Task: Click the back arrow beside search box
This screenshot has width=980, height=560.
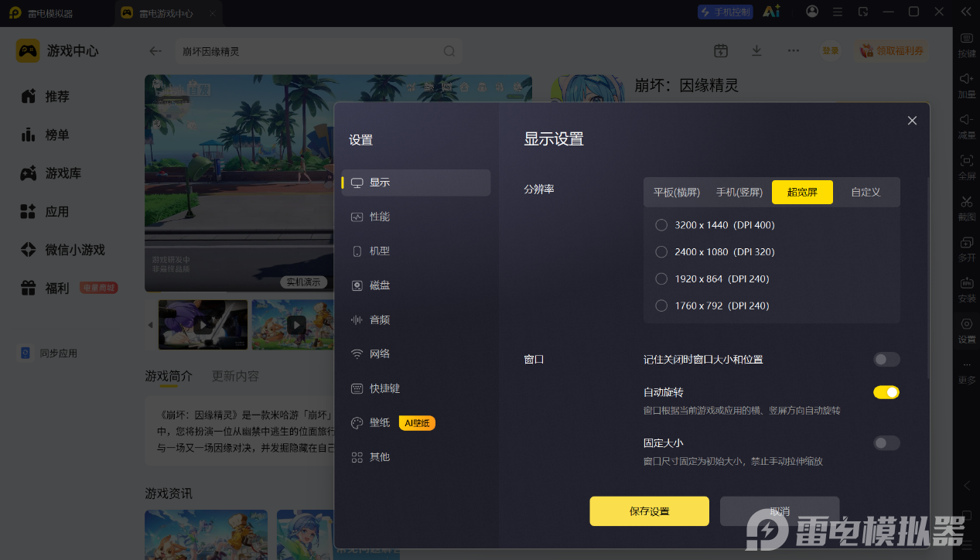Action: pos(155,51)
